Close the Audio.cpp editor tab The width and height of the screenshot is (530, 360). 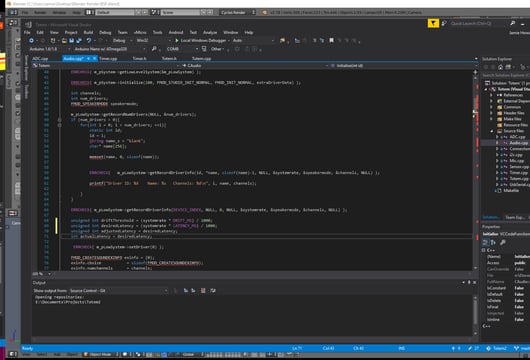95,58
